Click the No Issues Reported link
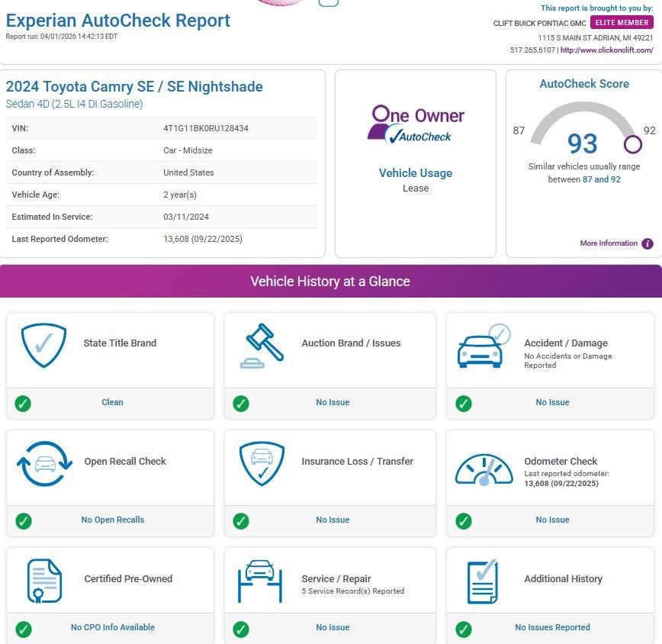The image size is (662, 644). [x=552, y=628]
